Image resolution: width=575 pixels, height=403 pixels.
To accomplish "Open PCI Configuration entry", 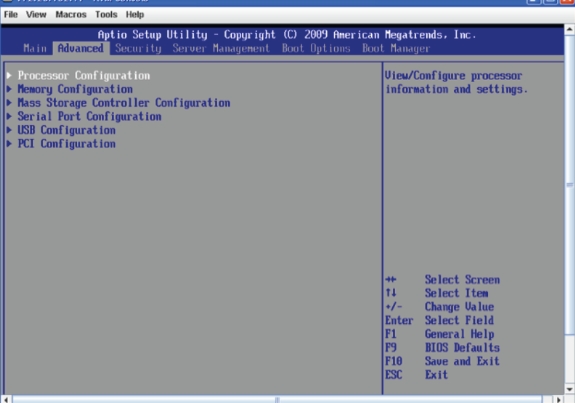I will [66, 144].
